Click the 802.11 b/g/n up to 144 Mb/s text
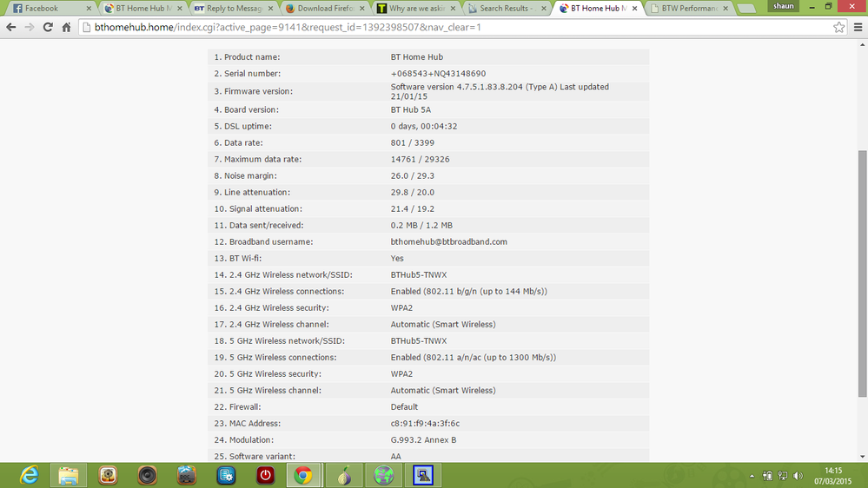This screenshot has height=488, width=868. tap(469, 292)
